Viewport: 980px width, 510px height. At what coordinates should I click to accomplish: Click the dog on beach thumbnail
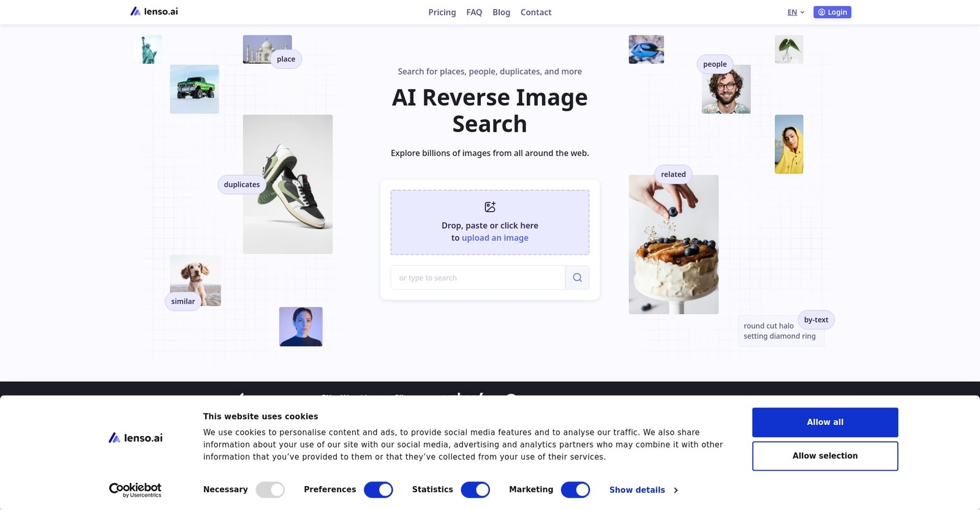(195, 280)
